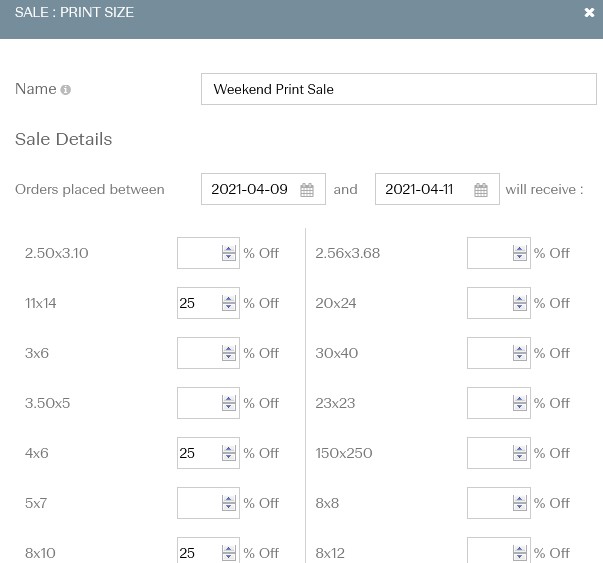The width and height of the screenshot is (603, 563).
Task: Focus the 2.56x3.68 percent off field
Action: 499,253
